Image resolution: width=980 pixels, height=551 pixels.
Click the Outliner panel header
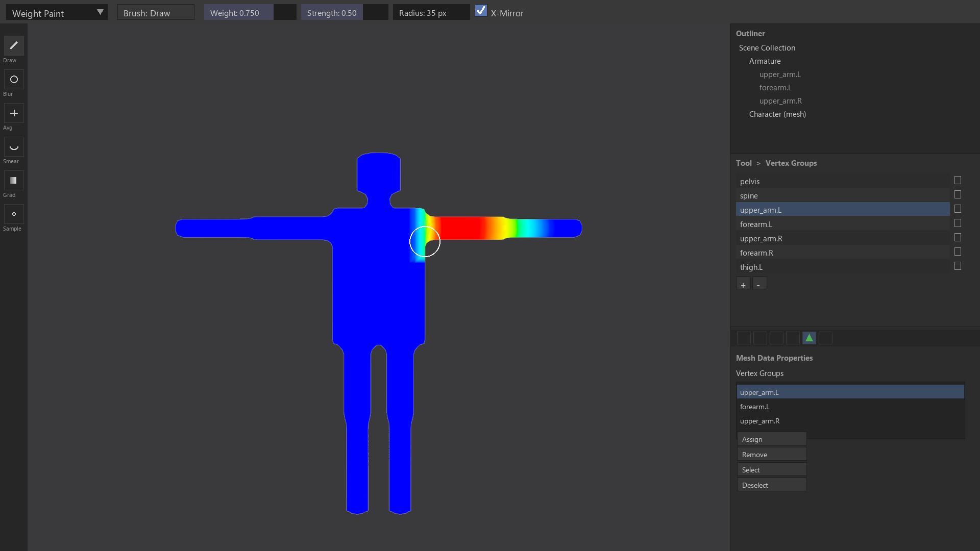[750, 34]
